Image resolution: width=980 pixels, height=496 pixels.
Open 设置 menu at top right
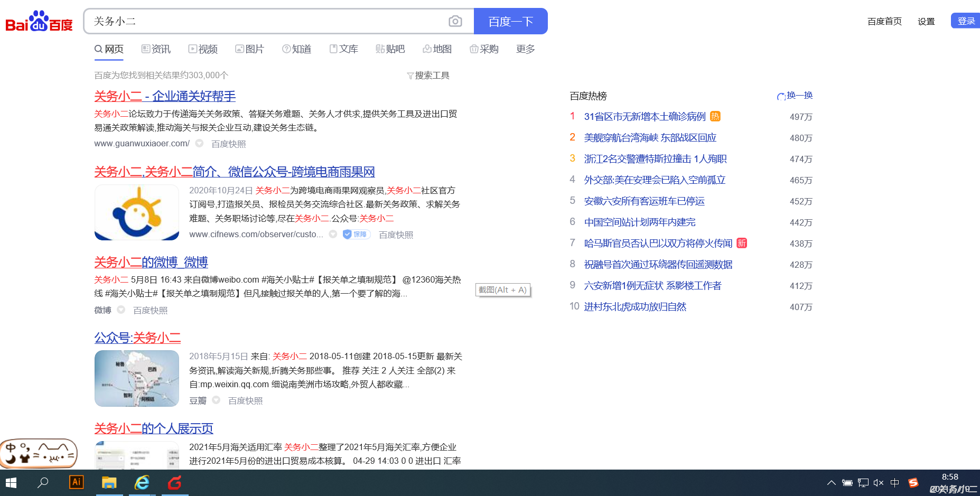926,21
